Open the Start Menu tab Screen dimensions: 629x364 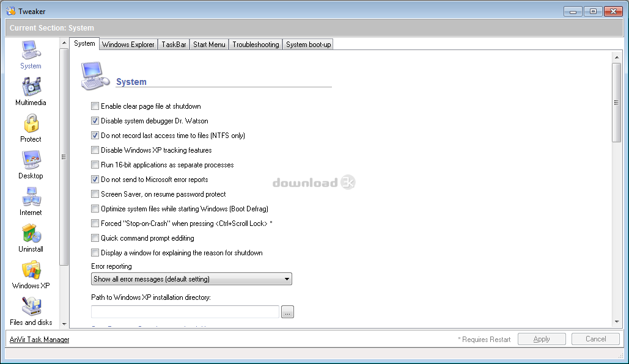209,45
